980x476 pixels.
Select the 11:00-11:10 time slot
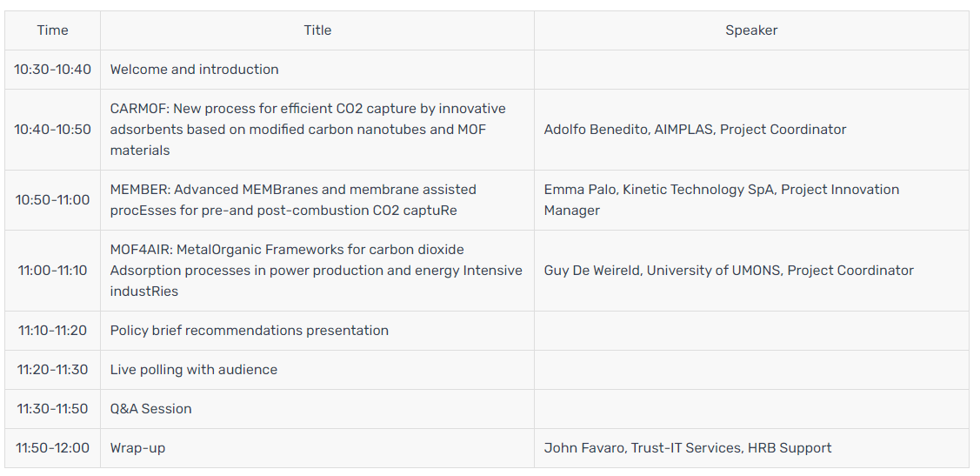52,271
